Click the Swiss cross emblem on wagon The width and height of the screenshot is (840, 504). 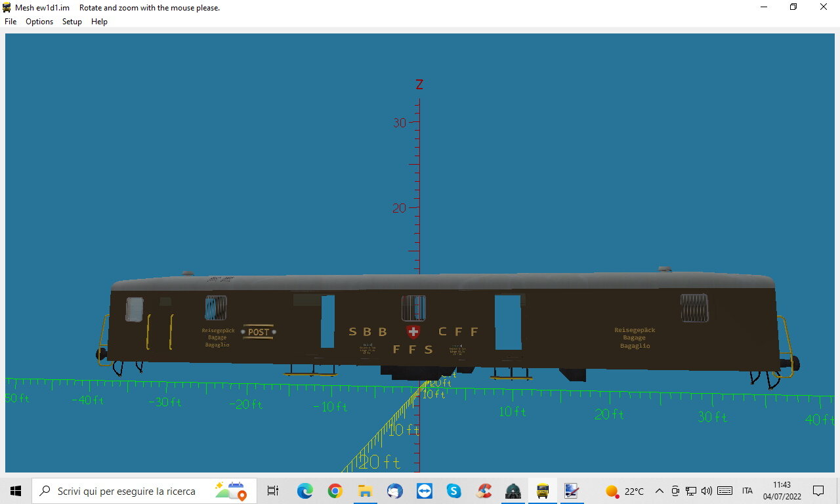[413, 332]
